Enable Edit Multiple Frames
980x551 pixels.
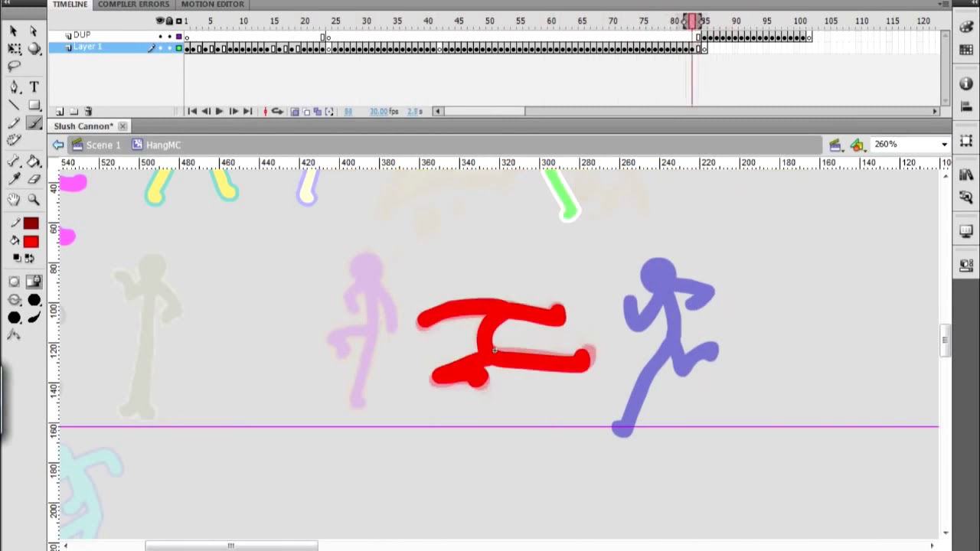pos(318,112)
